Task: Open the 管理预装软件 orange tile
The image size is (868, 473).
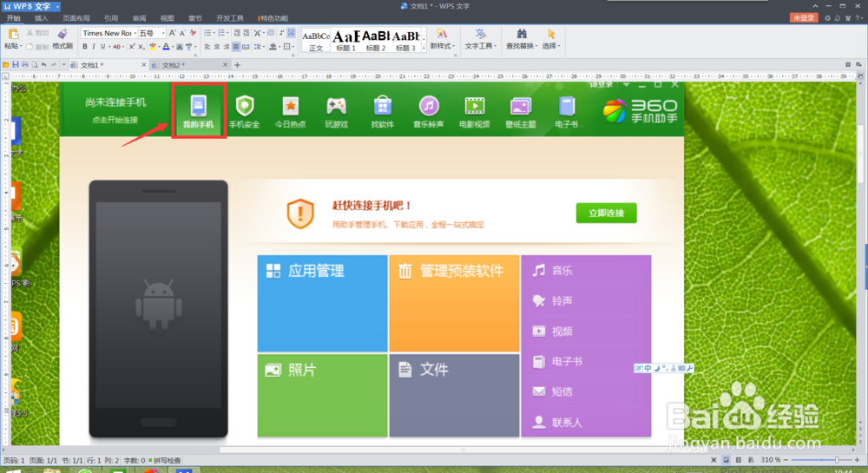Action: coord(454,303)
